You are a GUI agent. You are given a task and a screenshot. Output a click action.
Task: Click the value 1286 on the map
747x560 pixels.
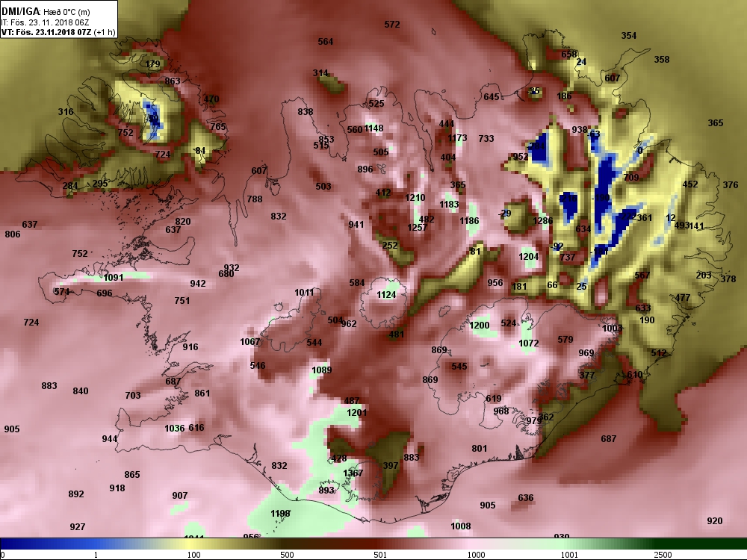tap(542, 220)
